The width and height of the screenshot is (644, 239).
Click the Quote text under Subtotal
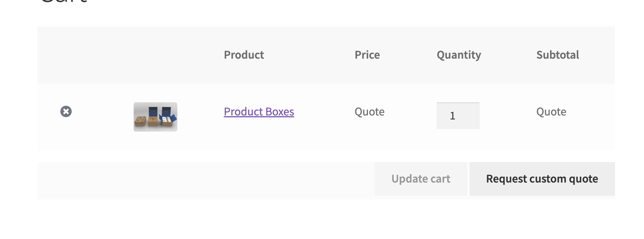click(x=551, y=112)
